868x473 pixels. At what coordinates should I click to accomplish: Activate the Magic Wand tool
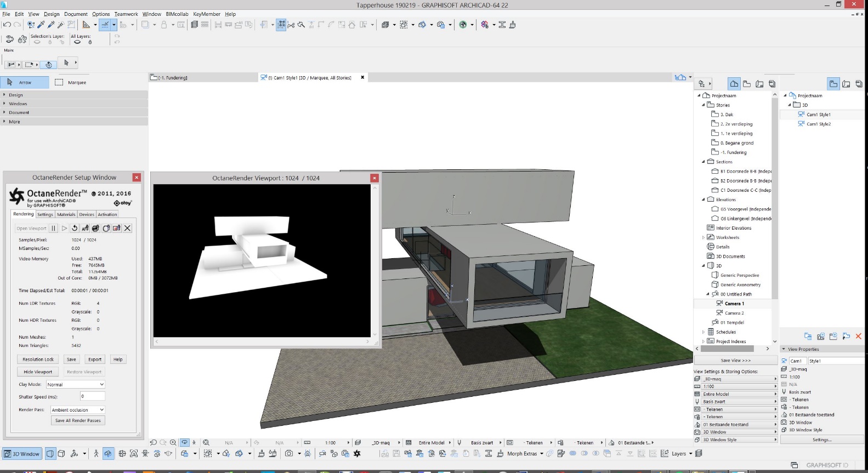coord(61,25)
